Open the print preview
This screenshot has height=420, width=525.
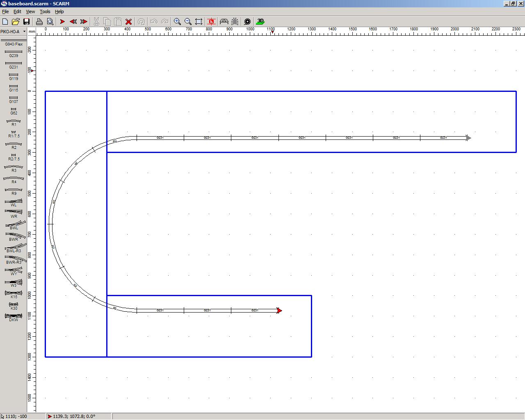pyautogui.click(x=49, y=21)
